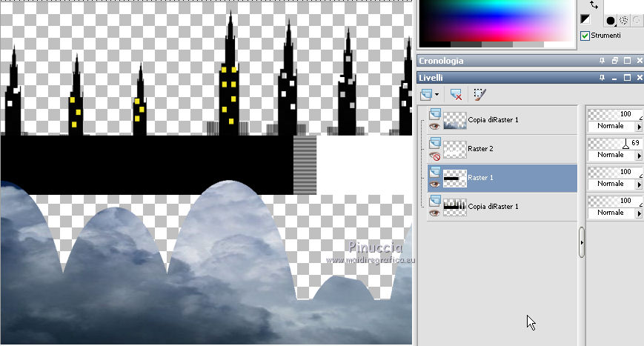Click the clouds layer thumbnail
The width and height of the screenshot is (644, 346).
[455, 120]
